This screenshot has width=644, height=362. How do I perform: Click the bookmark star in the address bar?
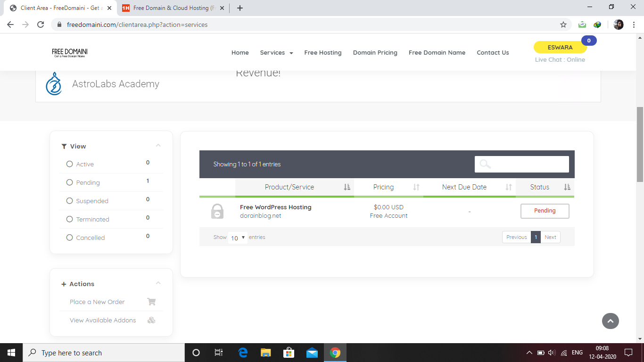click(563, 25)
